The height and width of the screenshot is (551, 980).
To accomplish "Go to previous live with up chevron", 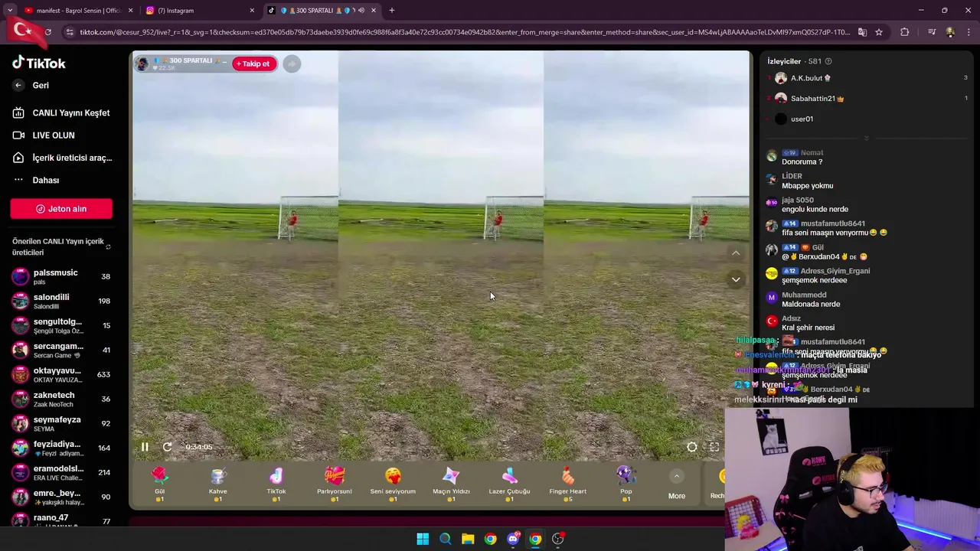I will pyautogui.click(x=736, y=253).
